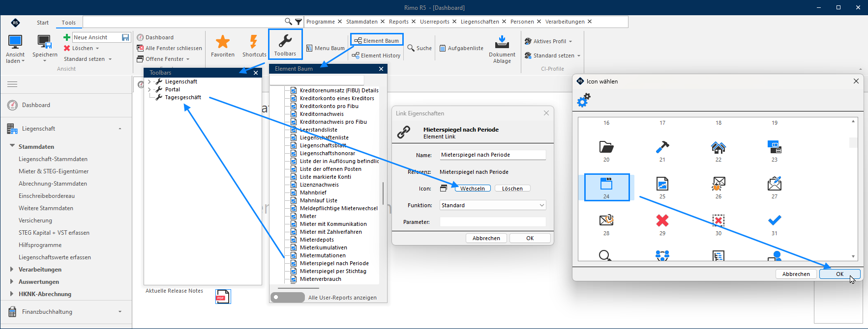
Task: Click the save disk icon beside Neue Ansicht
Action: (125, 37)
